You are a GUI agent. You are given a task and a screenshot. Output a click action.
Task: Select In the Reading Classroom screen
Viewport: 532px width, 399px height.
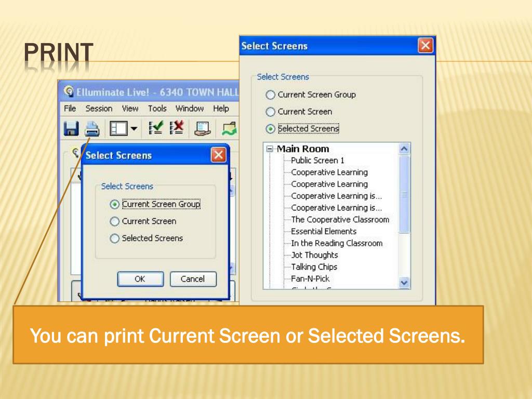tap(337, 243)
